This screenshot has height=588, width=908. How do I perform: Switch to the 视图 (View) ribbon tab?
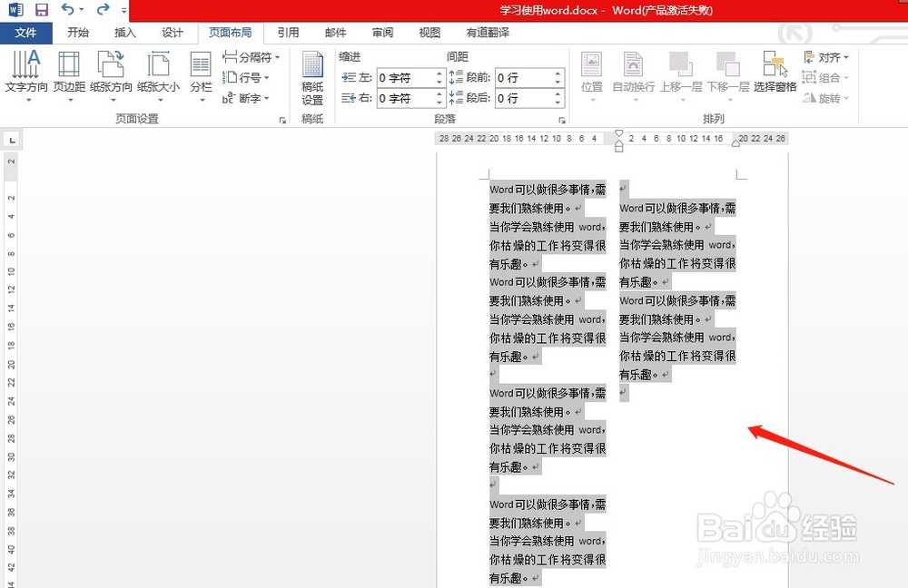(x=429, y=33)
